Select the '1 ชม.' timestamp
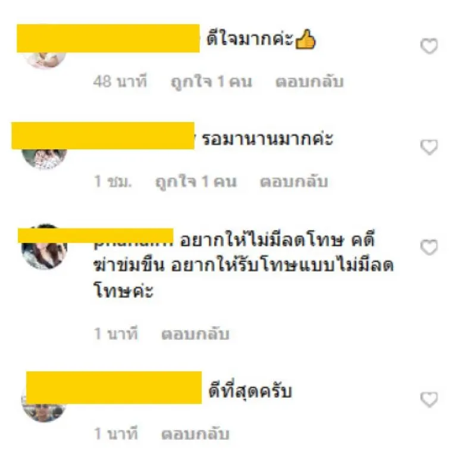 coord(112,182)
